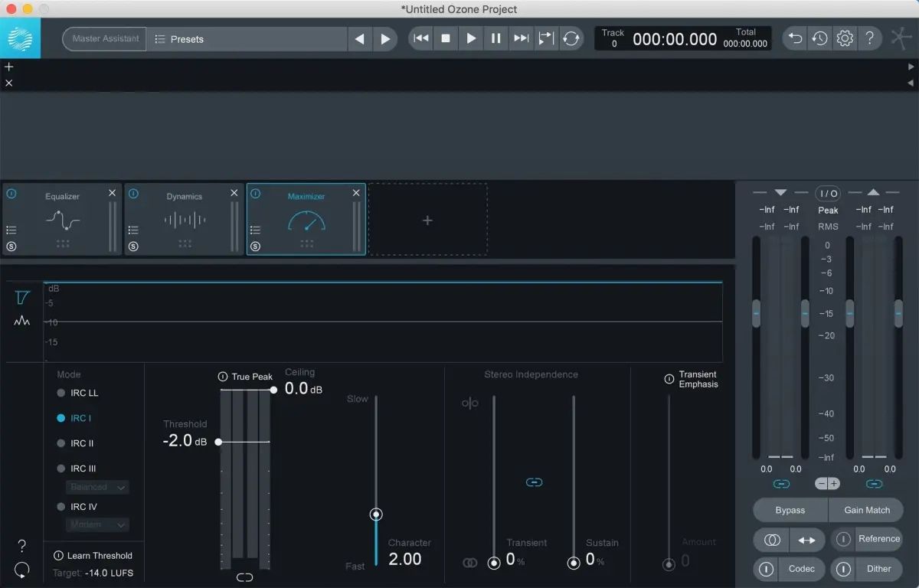Click the Gain Match button
919x588 pixels.
(866, 510)
